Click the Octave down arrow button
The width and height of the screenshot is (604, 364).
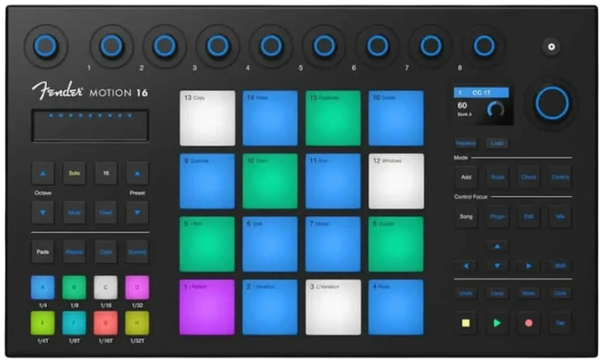tap(43, 213)
